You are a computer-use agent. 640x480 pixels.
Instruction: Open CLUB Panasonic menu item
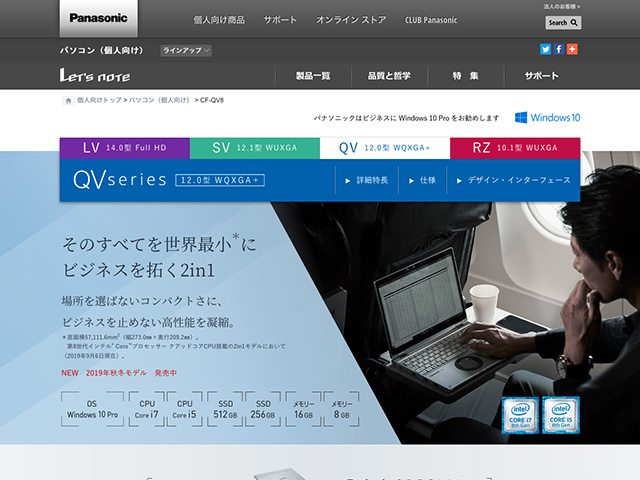coord(431,20)
